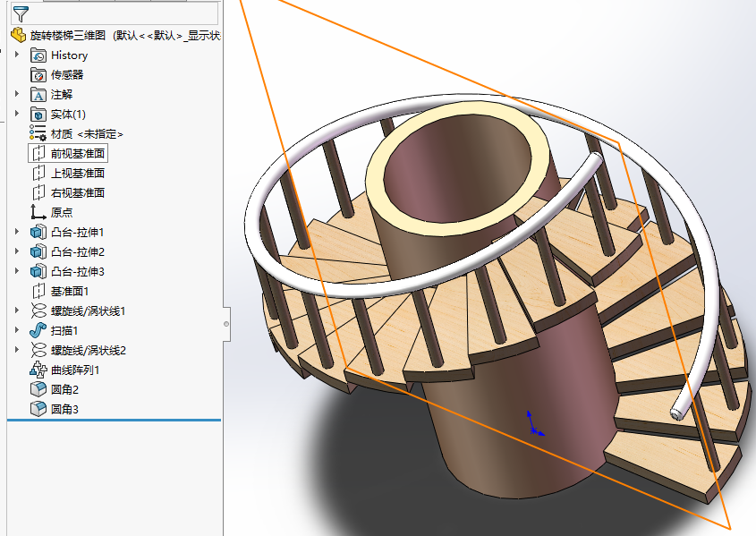This screenshot has width=756, height=536.
Task: Select the 传感器 sensor icon
Action: coord(38,75)
